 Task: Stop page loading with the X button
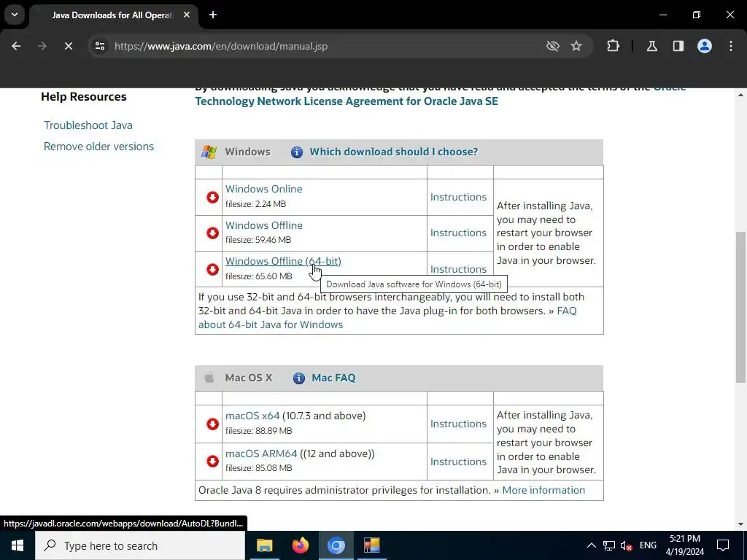click(68, 46)
